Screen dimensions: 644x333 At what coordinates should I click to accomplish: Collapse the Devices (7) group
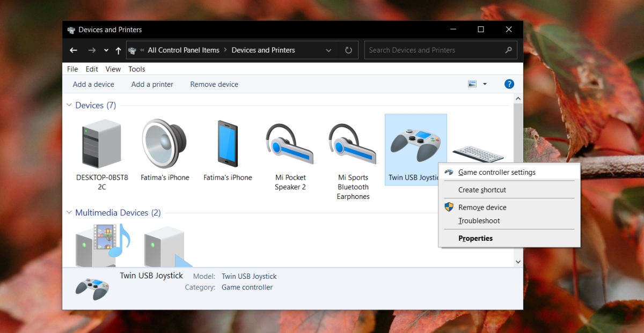pos(69,105)
